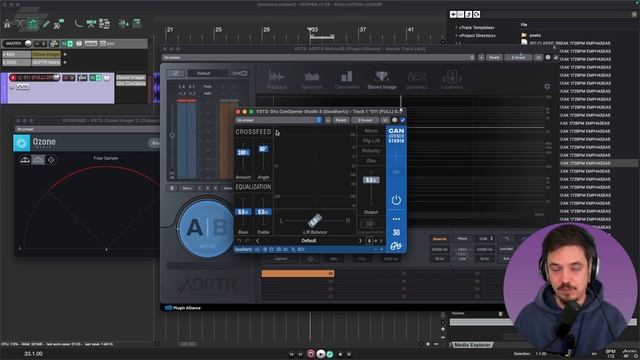
Task: Enable Flip L/R option in CanOpener
Action: 371,140
